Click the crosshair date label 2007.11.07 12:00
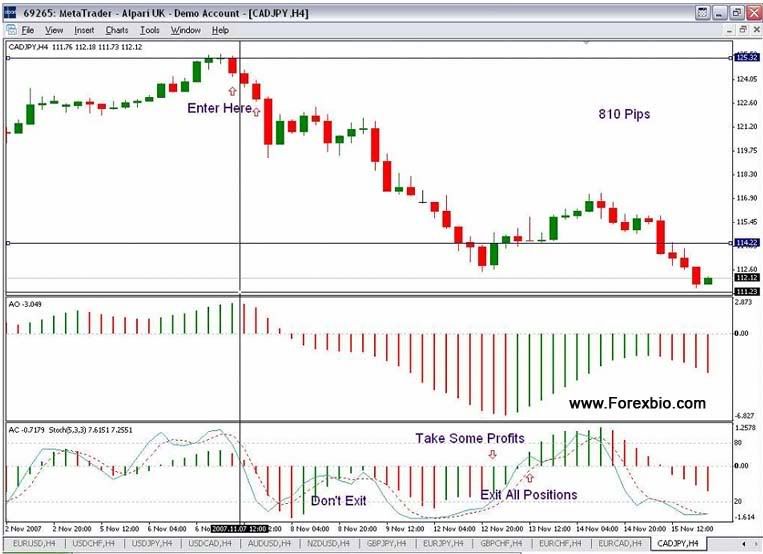 (x=239, y=529)
